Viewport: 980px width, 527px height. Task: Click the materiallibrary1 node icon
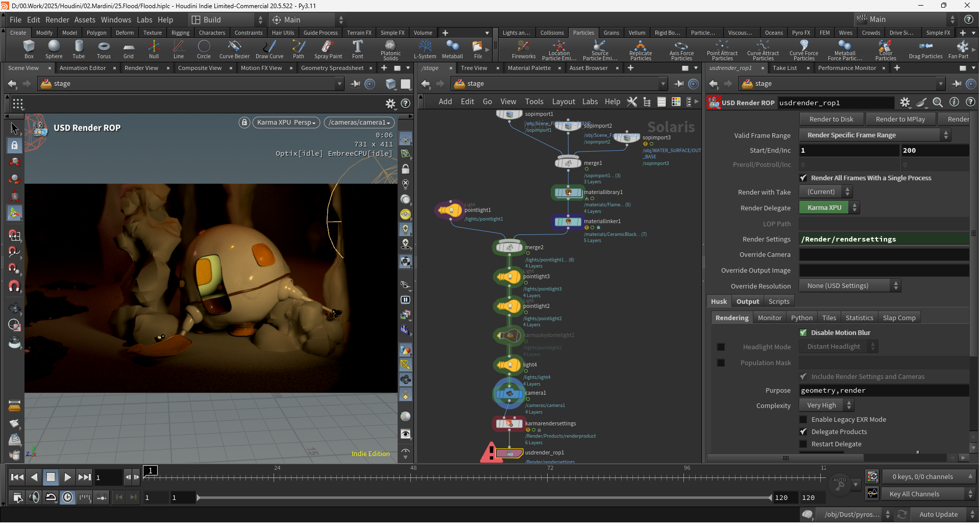click(568, 193)
